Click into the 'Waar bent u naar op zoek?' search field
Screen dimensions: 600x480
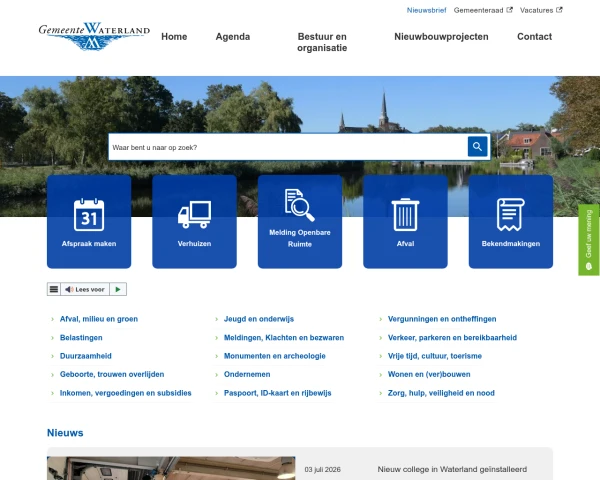tap(288, 147)
